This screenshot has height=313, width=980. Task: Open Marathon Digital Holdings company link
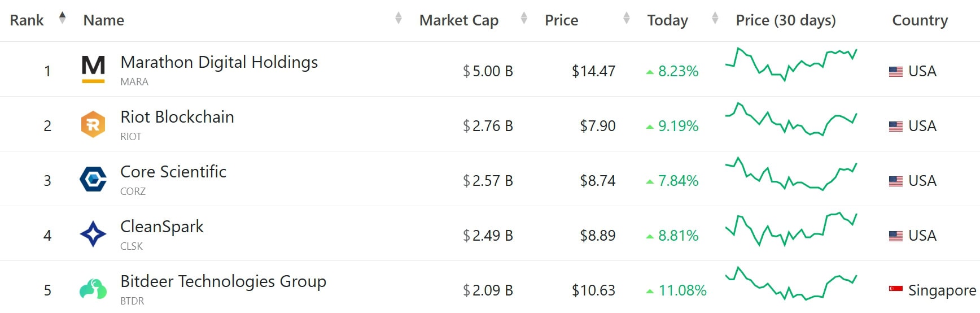219,62
